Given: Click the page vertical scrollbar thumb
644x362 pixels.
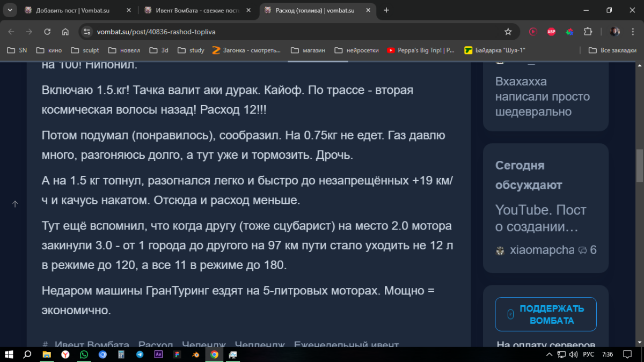Looking at the screenshot, I should pyautogui.click(x=639, y=165).
